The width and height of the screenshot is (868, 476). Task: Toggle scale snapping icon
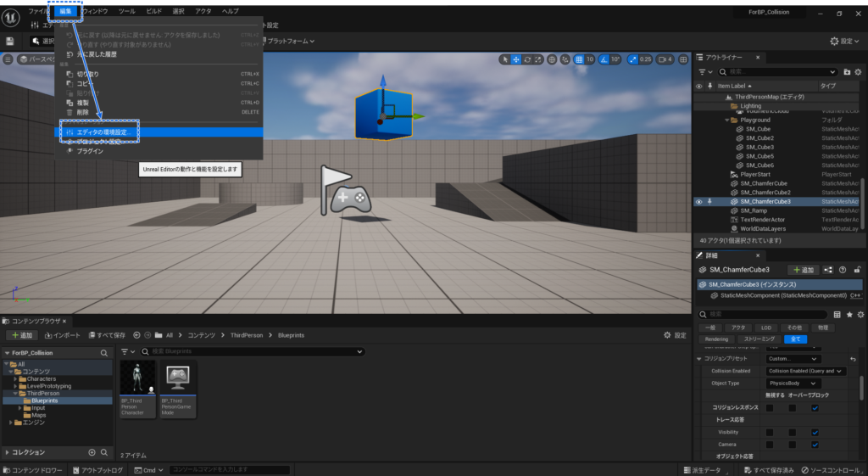[632, 59]
